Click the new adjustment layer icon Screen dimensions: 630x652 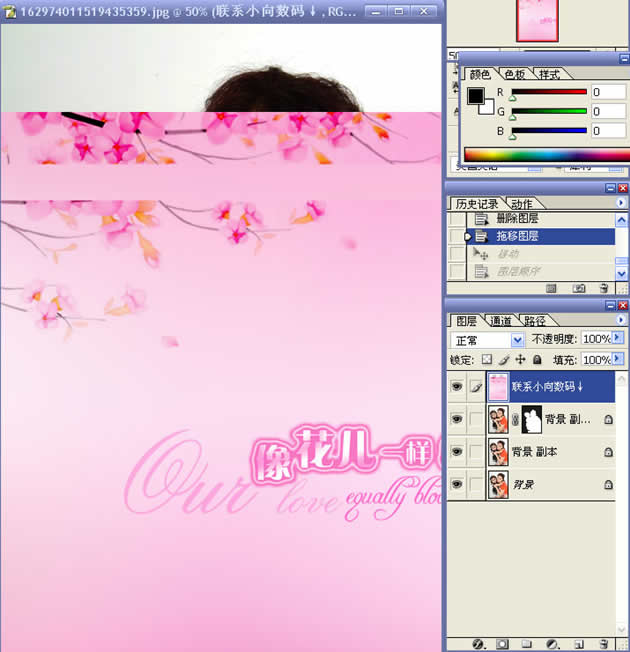click(553, 644)
